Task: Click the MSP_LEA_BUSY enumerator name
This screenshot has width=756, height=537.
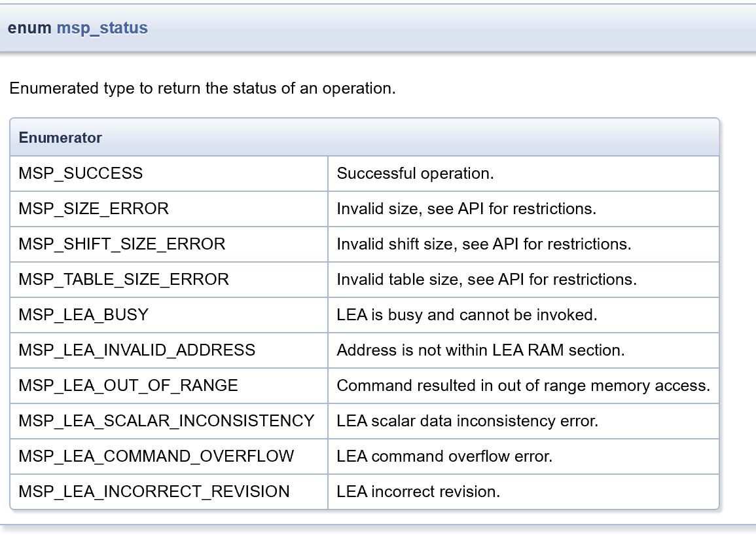Action: (84, 315)
